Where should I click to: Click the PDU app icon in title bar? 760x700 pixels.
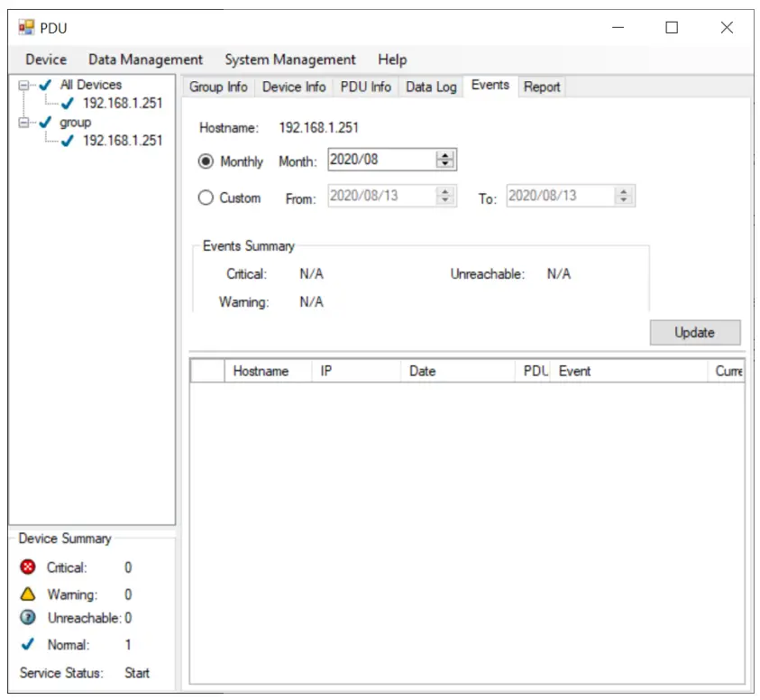pyautogui.click(x=26, y=28)
